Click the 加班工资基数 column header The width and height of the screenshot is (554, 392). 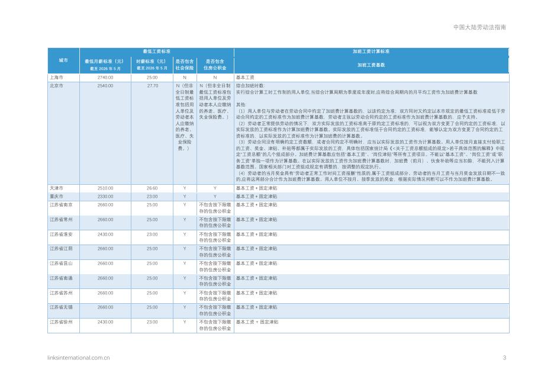[x=371, y=65]
